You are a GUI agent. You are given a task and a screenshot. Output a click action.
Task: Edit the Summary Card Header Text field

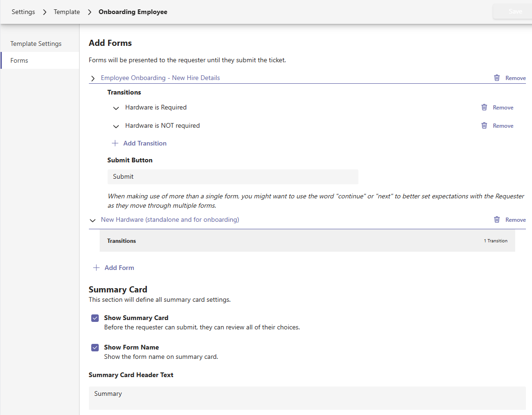307,398
